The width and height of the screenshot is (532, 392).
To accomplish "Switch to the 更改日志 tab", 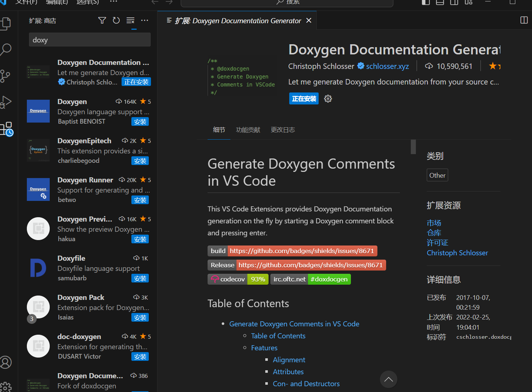I will click(283, 130).
